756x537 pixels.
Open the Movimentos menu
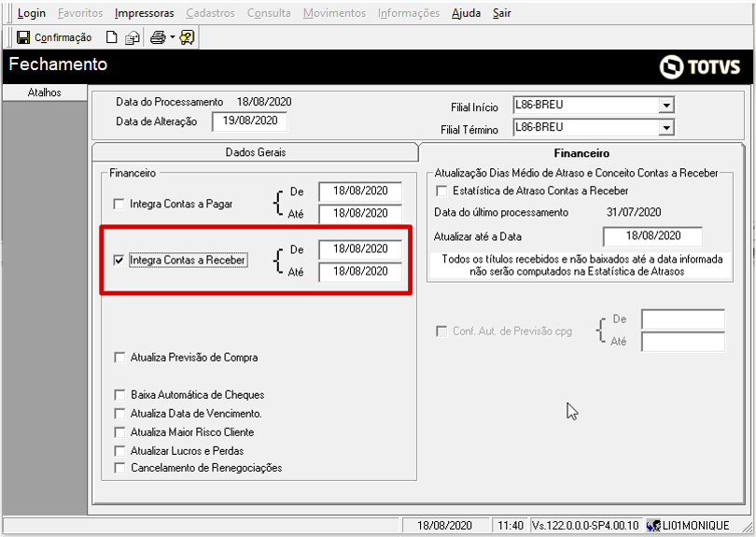(334, 13)
